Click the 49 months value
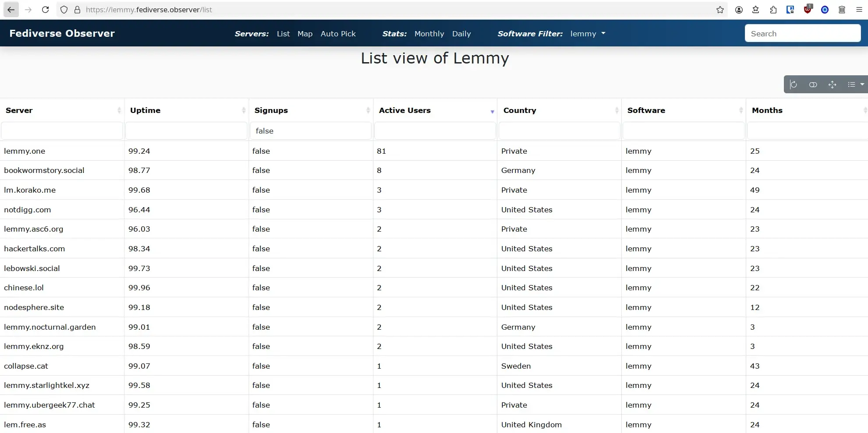The height and width of the screenshot is (433, 868). pos(755,190)
